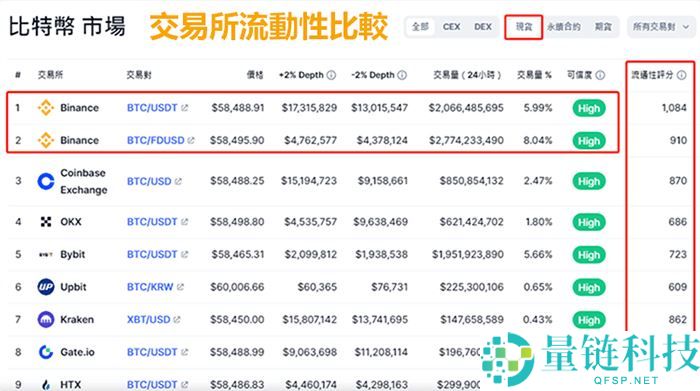Click the High badge in the Upbit row
The width and height of the screenshot is (700, 391).
[589, 287]
